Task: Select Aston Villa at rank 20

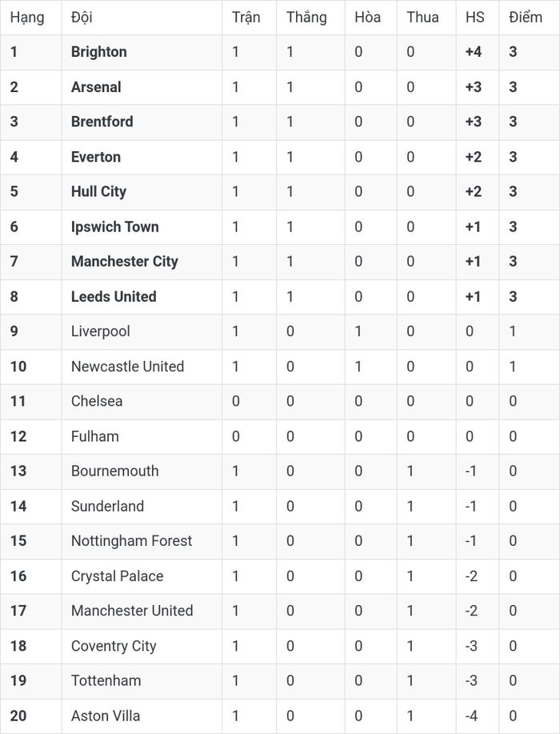Action: point(106,716)
